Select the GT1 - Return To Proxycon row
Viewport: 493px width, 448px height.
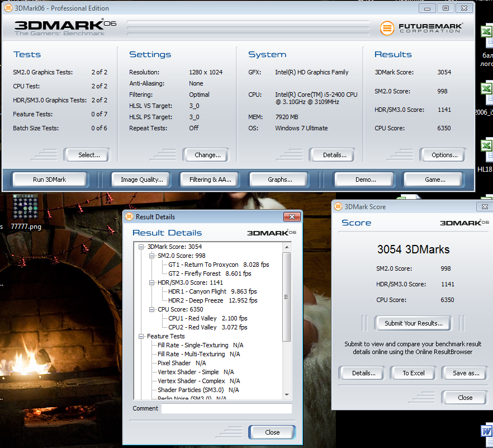(219, 265)
